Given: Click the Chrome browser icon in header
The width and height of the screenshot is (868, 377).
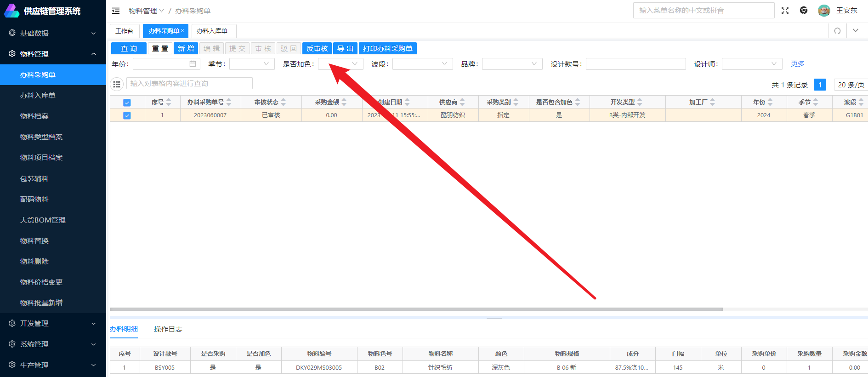Looking at the screenshot, I should 804,11.
